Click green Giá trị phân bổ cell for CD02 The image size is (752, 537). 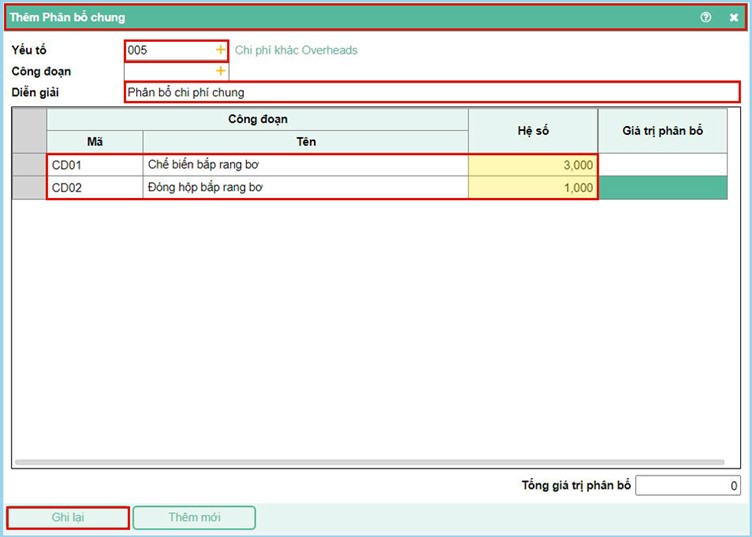click(662, 187)
